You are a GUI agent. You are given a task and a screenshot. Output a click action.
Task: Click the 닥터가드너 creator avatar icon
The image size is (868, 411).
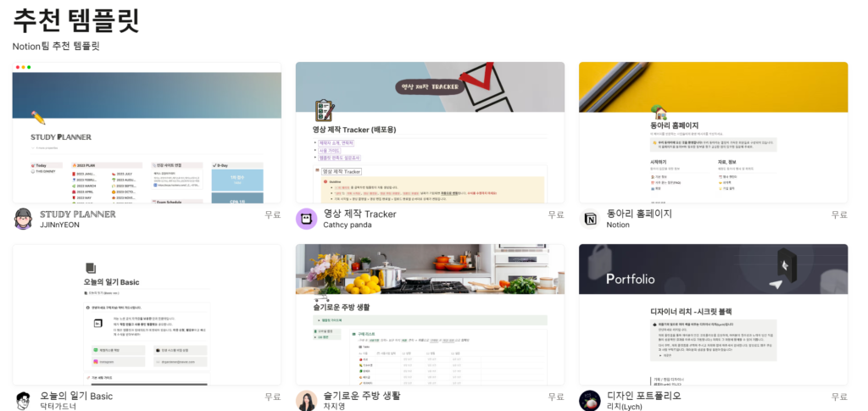pyautogui.click(x=23, y=401)
